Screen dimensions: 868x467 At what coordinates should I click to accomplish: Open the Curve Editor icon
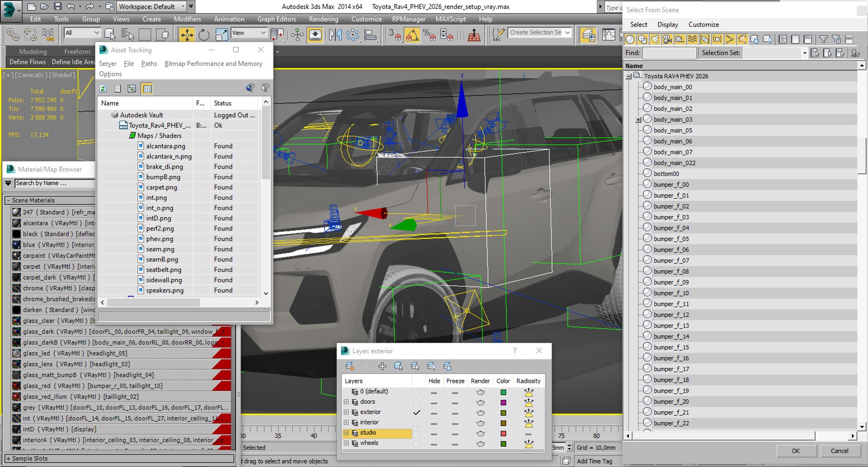tap(609, 35)
